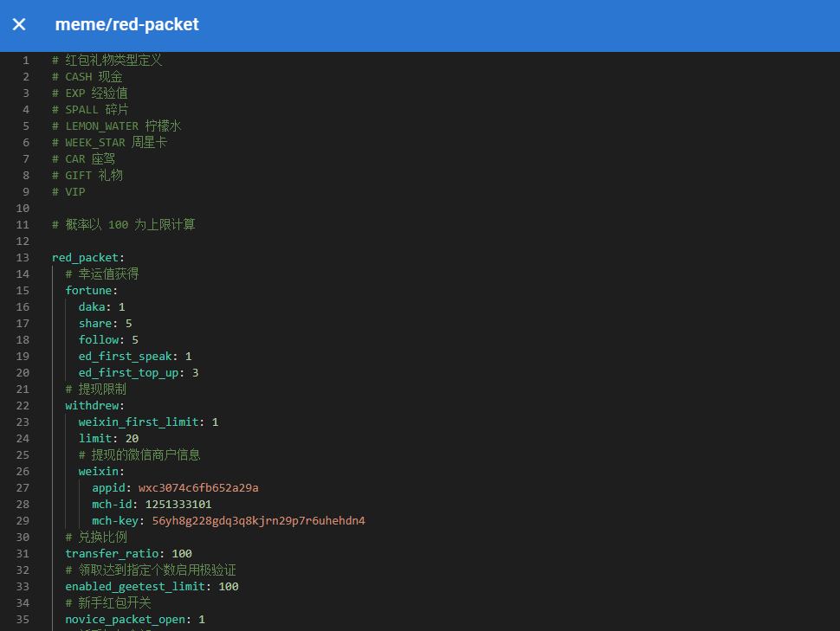Place cursor on the red_packet key
The image size is (840, 631).
85,257
